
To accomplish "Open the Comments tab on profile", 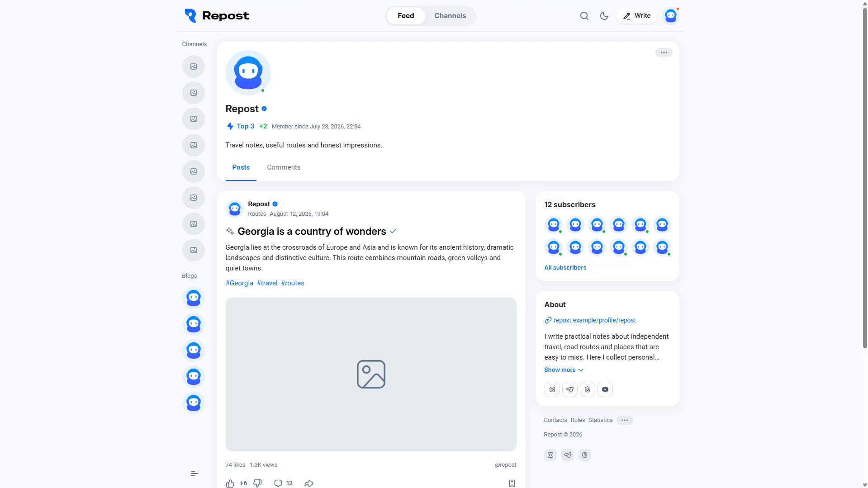I will coord(284,167).
